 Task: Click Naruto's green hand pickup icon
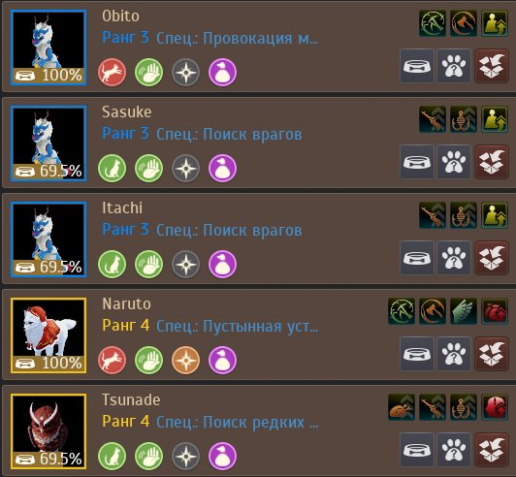pyautogui.click(x=149, y=360)
